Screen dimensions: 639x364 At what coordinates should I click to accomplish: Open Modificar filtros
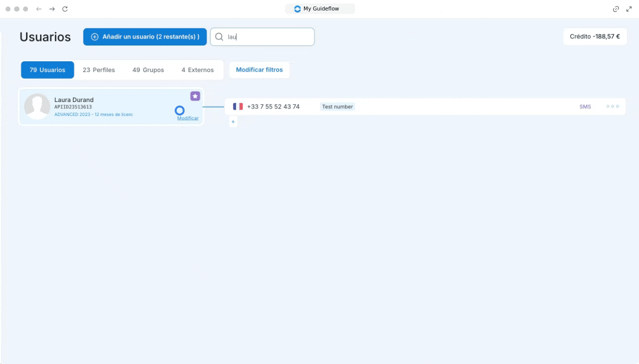point(259,70)
